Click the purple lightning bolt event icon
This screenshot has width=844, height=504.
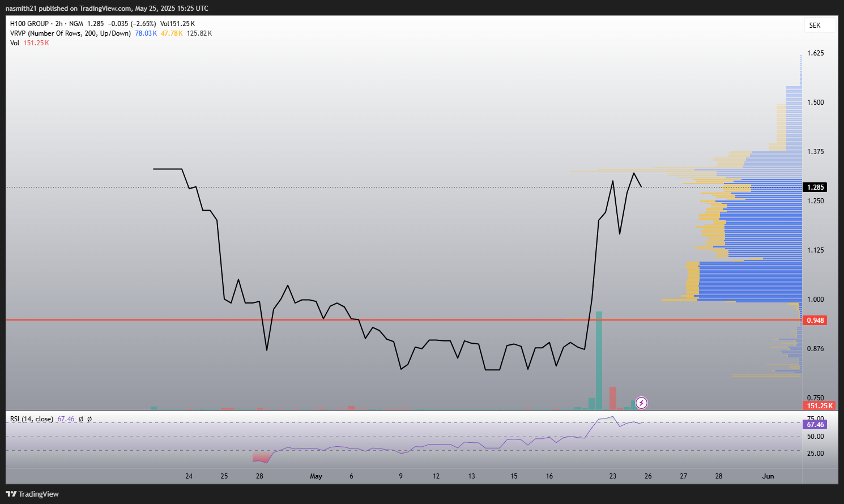[x=641, y=403]
